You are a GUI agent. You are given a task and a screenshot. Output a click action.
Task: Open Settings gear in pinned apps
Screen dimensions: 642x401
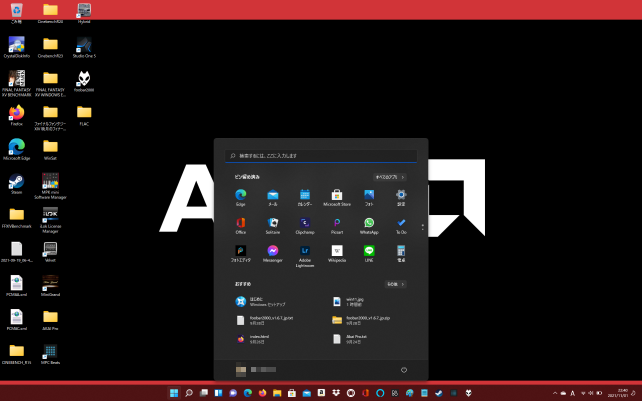tap(401, 197)
